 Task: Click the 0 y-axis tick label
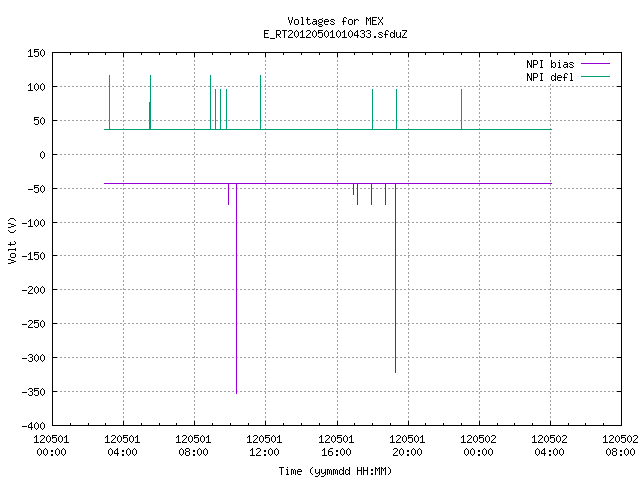pyautogui.click(x=42, y=155)
